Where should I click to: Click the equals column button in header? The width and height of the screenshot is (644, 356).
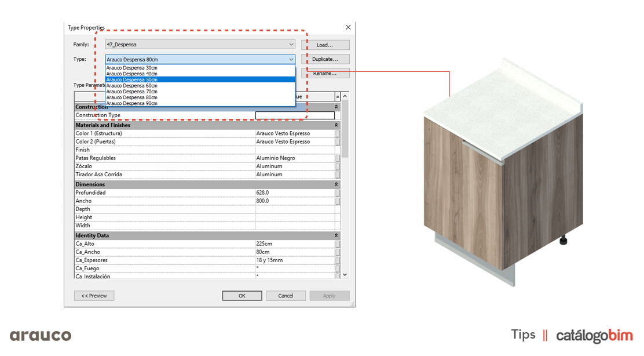coord(338,96)
